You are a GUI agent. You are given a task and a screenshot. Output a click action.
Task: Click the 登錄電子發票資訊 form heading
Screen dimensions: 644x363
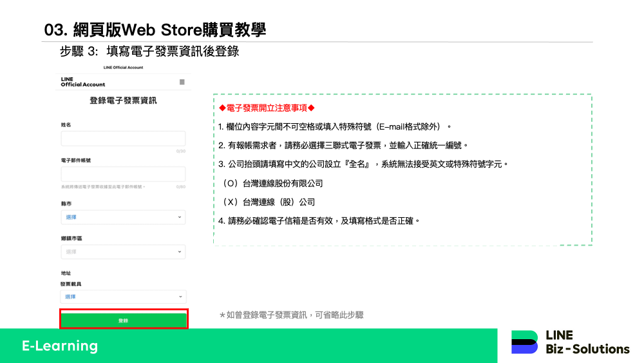(x=123, y=101)
